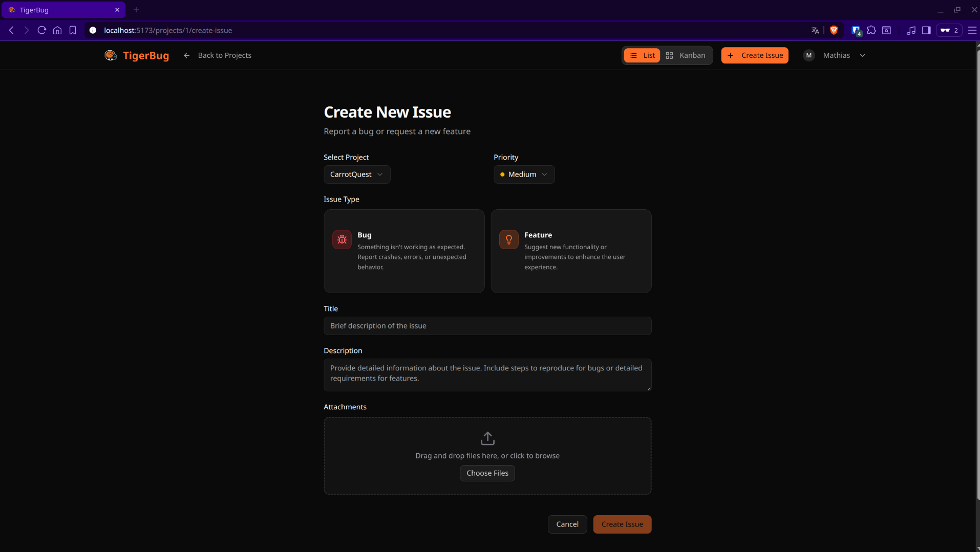This screenshot has width=980, height=552.
Task: Click the screenshot search toolbar icon
Action: [887, 30]
